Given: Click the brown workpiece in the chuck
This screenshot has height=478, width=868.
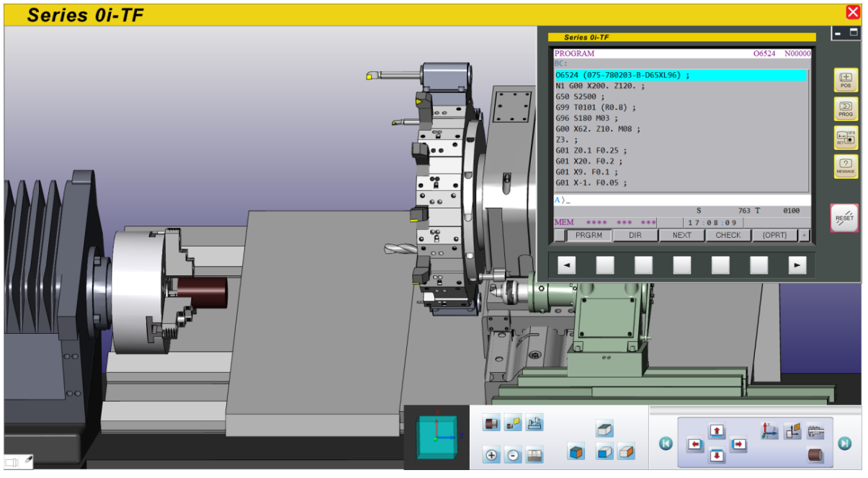Looking at the screenshot, I should tap(202, 293).
